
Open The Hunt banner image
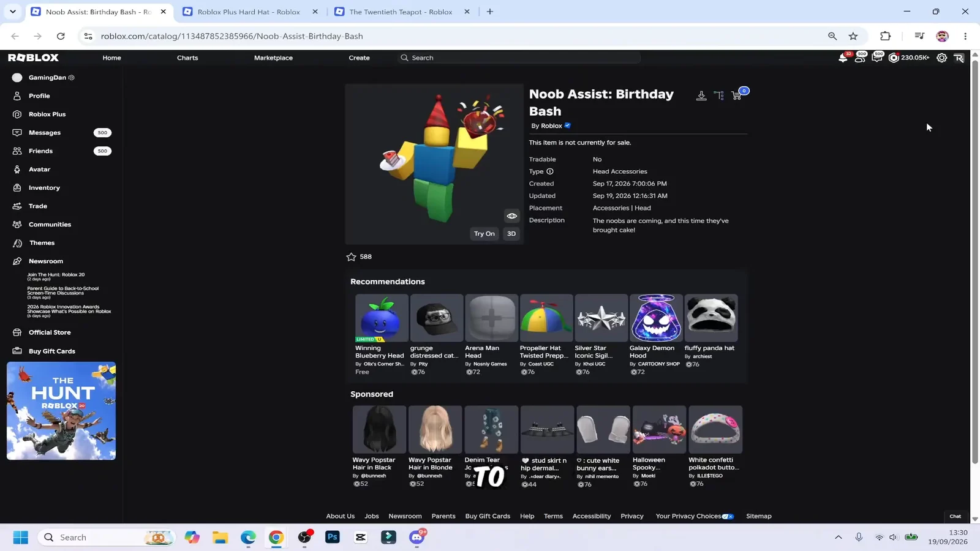[61, 411]
